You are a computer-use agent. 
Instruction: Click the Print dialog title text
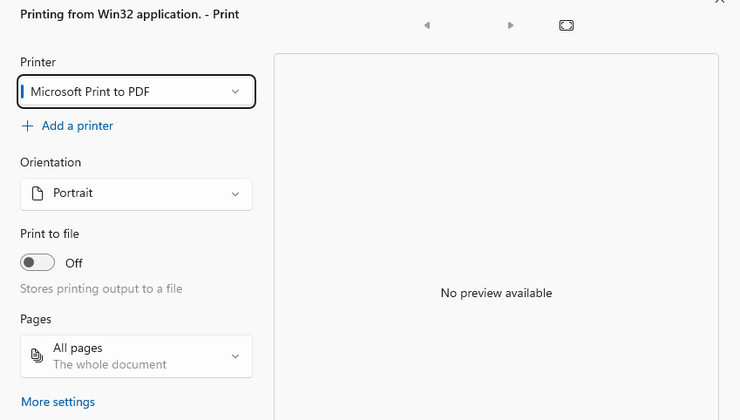coord(129,15)
